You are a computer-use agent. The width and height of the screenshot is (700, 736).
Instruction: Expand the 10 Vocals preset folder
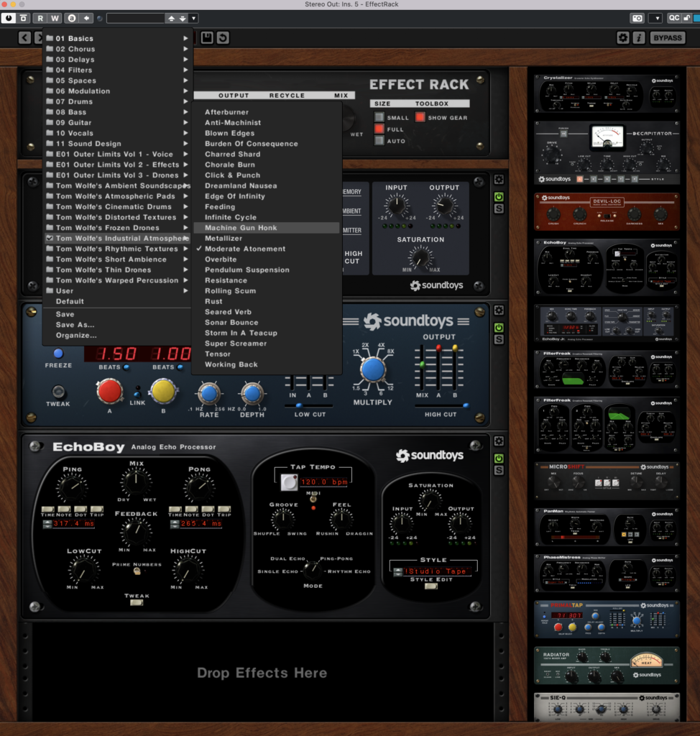(117, 133)
